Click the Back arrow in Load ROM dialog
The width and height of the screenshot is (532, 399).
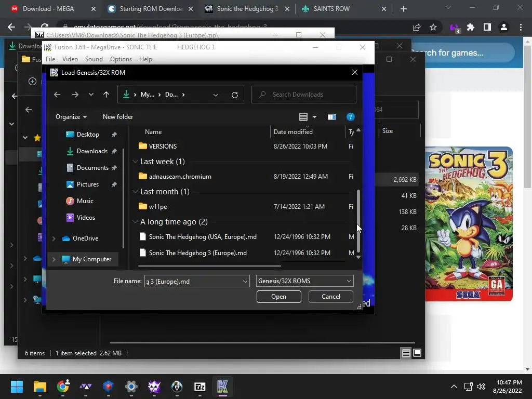pos(57,95)
